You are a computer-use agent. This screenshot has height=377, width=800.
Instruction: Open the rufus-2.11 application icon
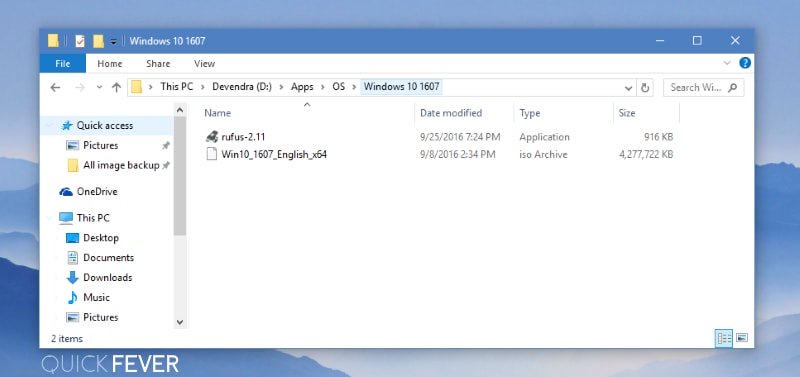[212, 137]
